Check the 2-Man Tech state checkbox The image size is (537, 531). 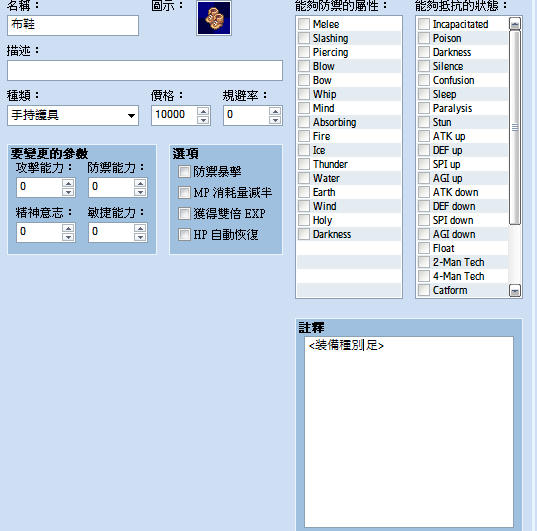point(424,262)
